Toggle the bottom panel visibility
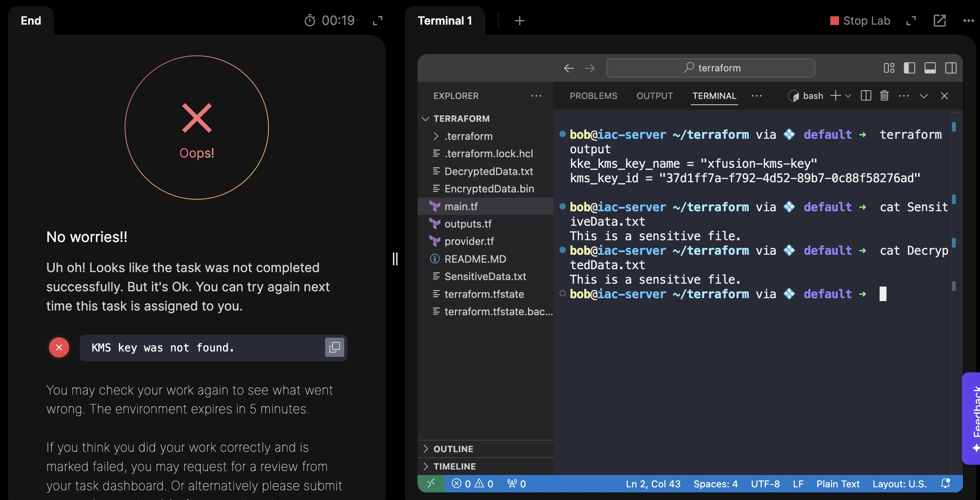The height and width of the screenshot is (500, 980). pyautogui.click(x=930, y=68)
